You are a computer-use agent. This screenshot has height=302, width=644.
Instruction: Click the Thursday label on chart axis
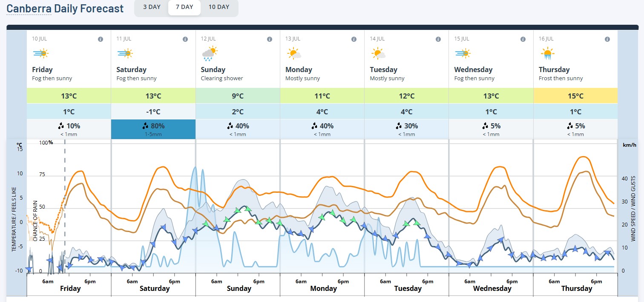(x=577, y=288)
